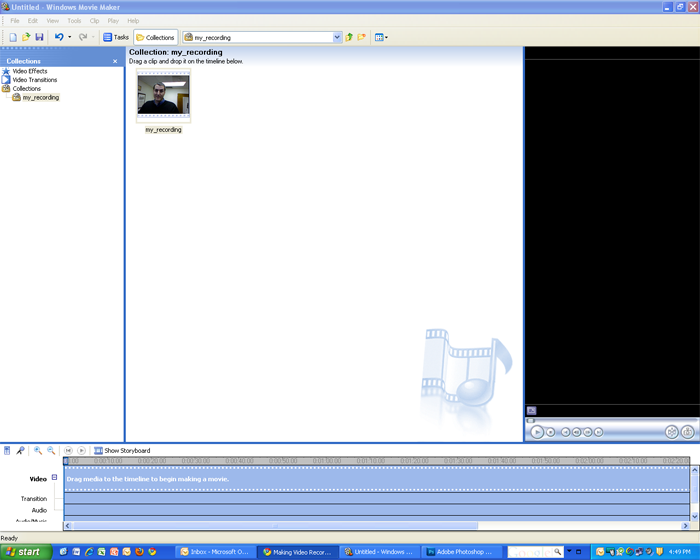Viewport: 700px width, 560px height.
Task: Open the Play menu
Action: 113,21
